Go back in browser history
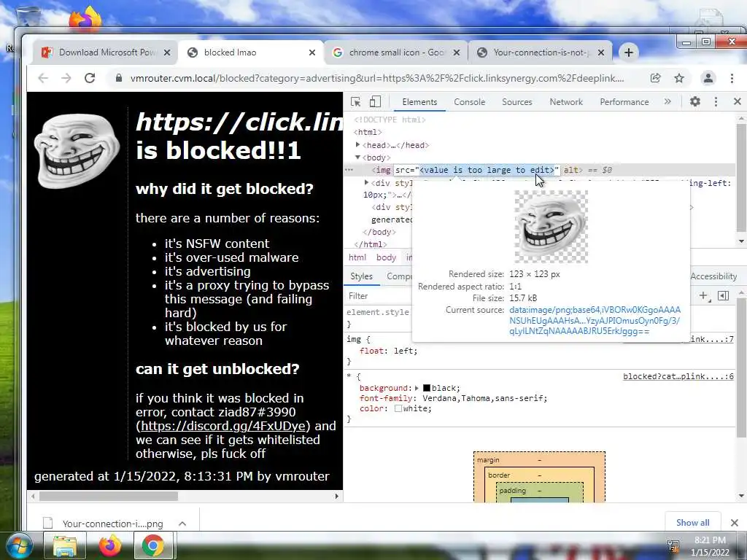 click(43, 78)
